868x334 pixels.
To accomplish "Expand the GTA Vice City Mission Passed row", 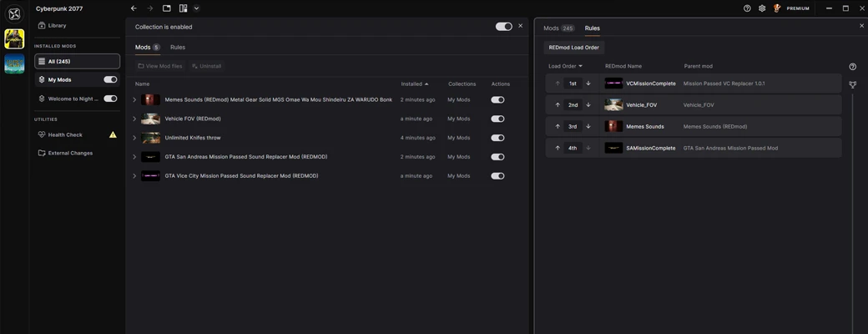I will (134, 175).
